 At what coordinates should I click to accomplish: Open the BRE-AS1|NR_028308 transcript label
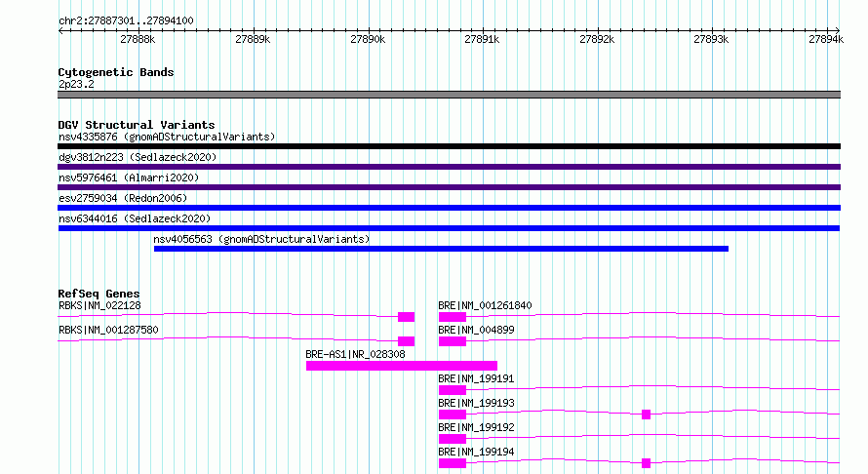click(x=355, y=354)
